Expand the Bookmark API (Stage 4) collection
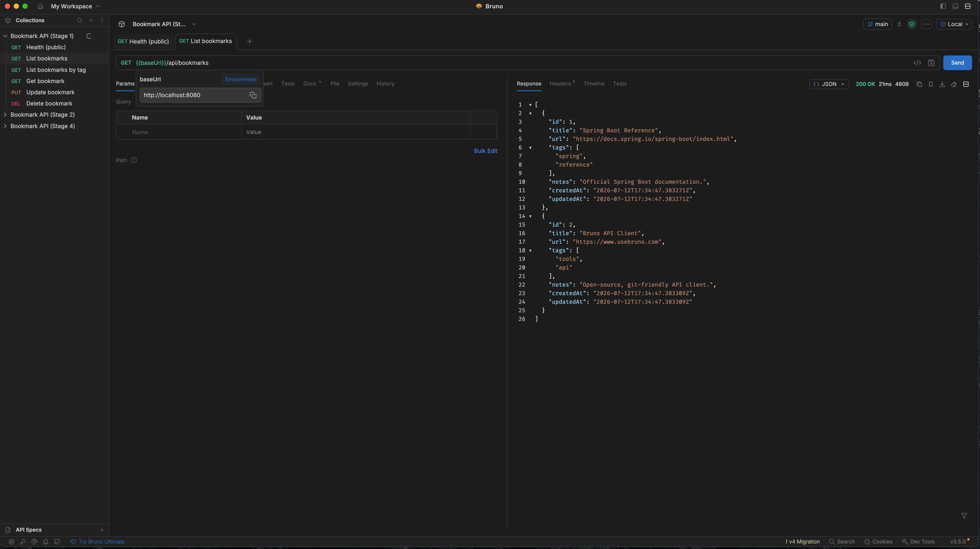Screen dimensions: 980x549 (x=5, y=126)
